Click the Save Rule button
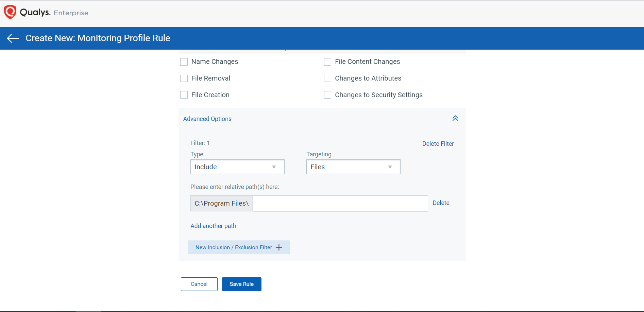 (x=241, y=284)
